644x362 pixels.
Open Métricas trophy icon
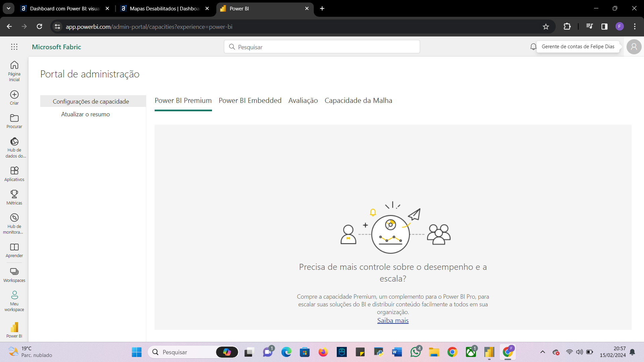pyautogui.click(x=14, y=194)
